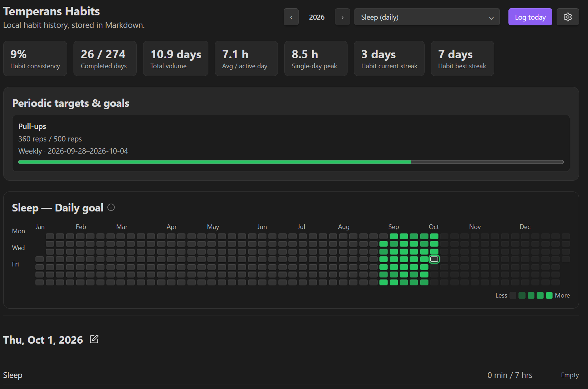588x389 pixels.
Task: Click the 0 min / 7 hrs value
Action: [510, 375]
